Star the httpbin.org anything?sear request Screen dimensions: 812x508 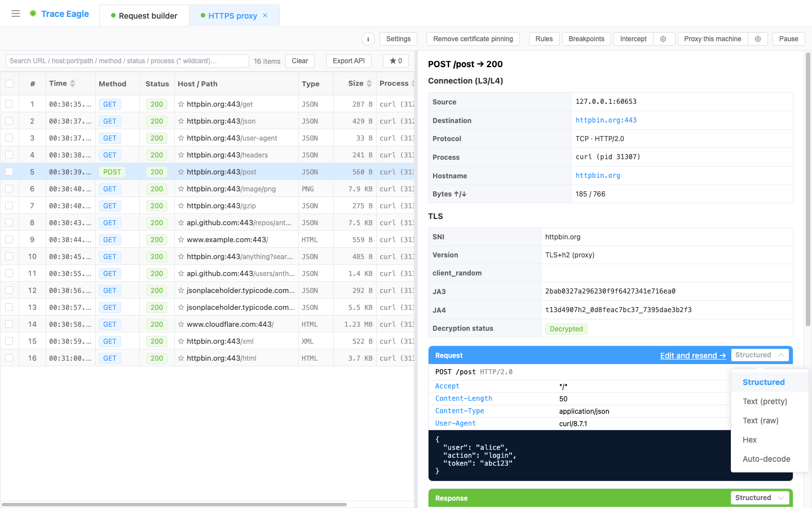pos(181,256)
